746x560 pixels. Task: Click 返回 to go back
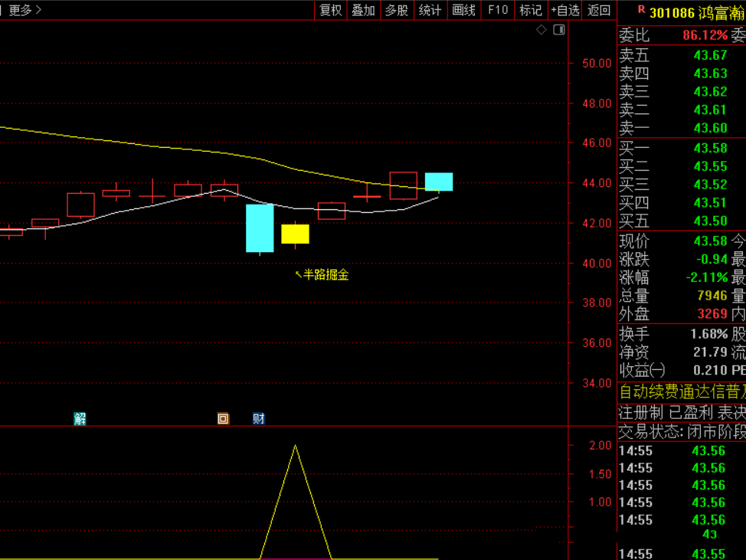tap(599, 10)
